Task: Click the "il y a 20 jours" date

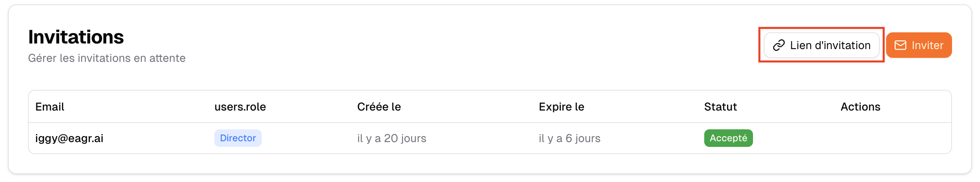Action: tap(392, 138)
